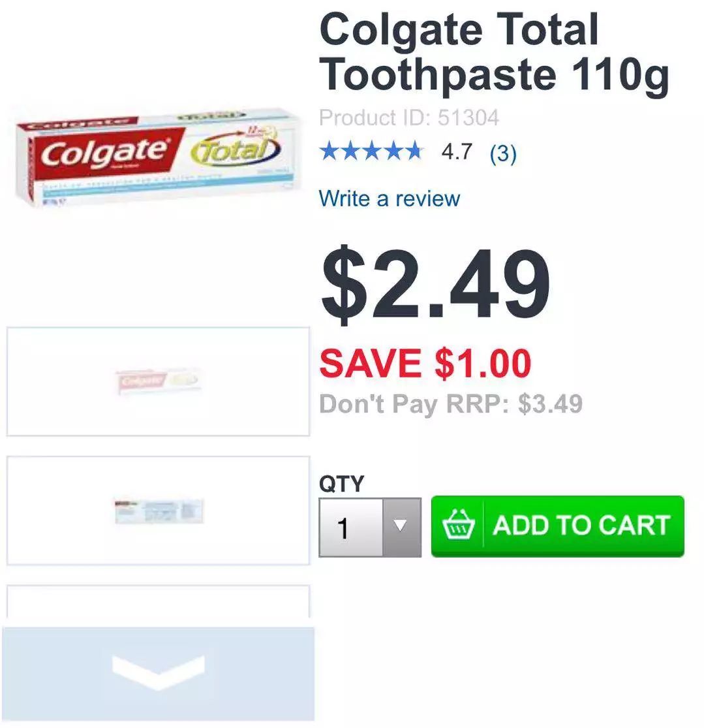Click the green Add to Cart button

(x=557, y=526)
